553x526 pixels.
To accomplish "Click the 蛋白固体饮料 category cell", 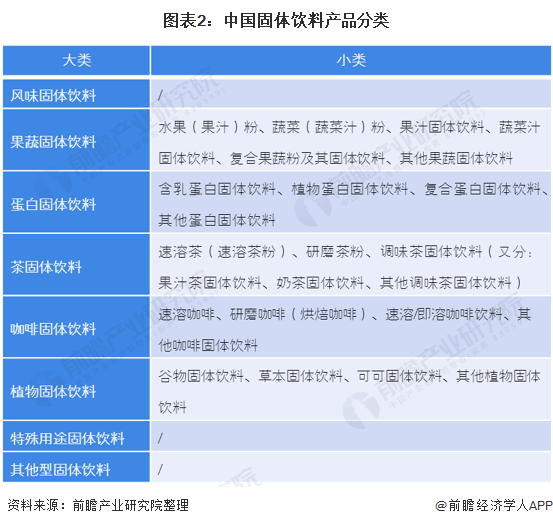I will [x=77, y=202].
